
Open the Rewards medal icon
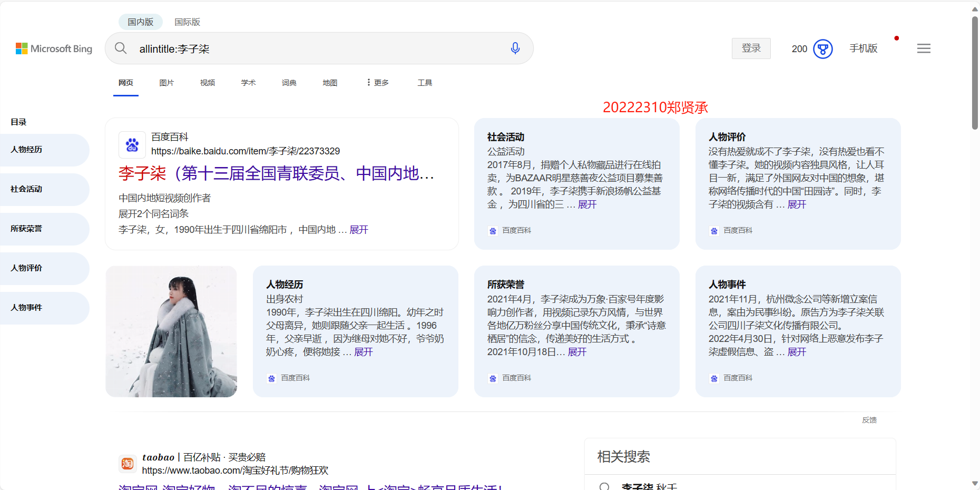pyautogui.click(x=823, y=49)
